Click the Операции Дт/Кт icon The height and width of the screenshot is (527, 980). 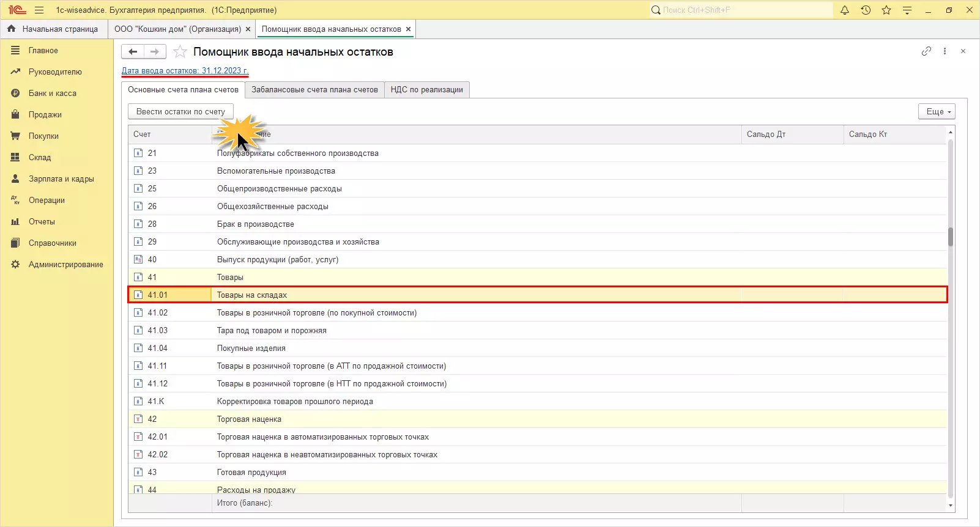point(15,201)
